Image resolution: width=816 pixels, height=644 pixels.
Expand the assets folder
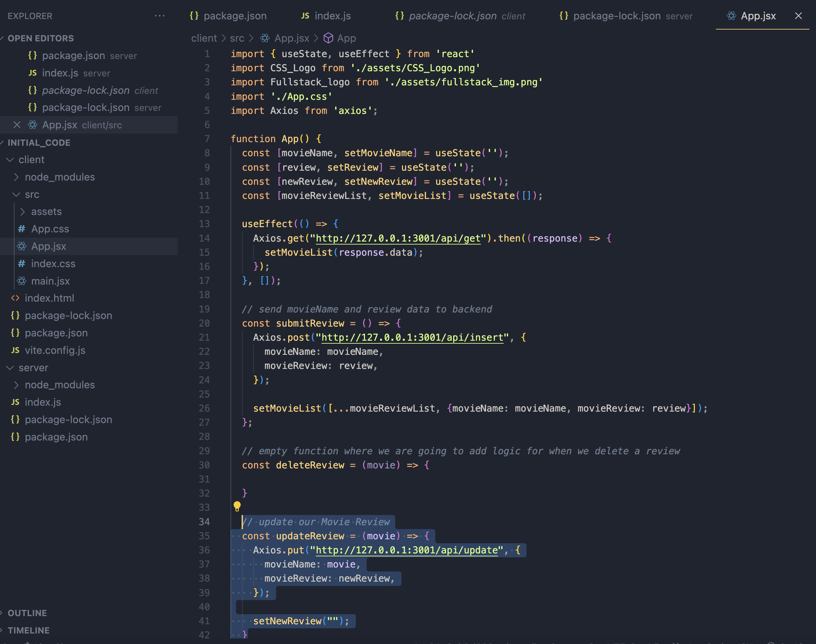coord(23,211)
